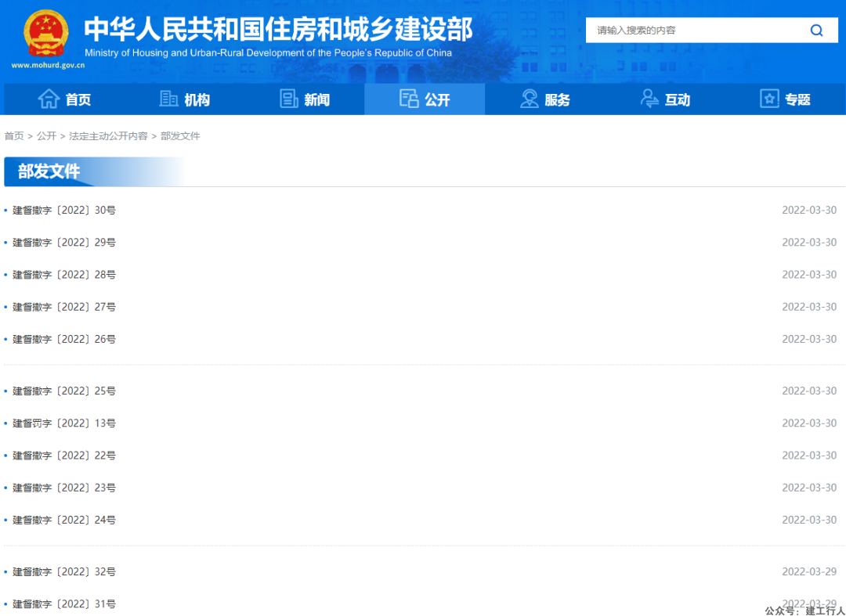The height and width of the screenshot is (616, 846).
Task: Click 部发文件 in the breadcrumb
Action: (x=180, y=136)
